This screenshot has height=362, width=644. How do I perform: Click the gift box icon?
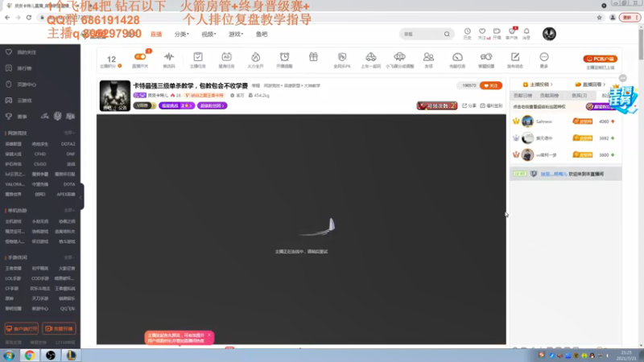point(313,56)
